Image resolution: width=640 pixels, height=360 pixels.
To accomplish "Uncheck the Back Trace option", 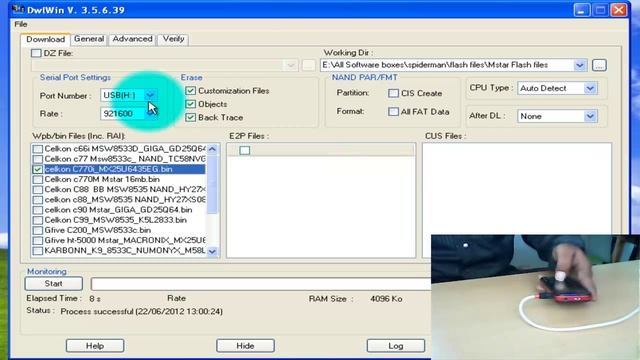I will [x=191, y=118].
